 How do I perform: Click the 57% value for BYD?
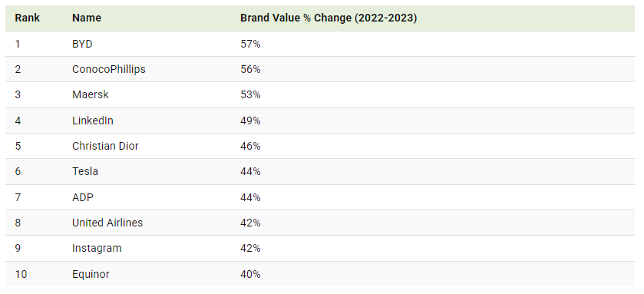coord(250,44)
